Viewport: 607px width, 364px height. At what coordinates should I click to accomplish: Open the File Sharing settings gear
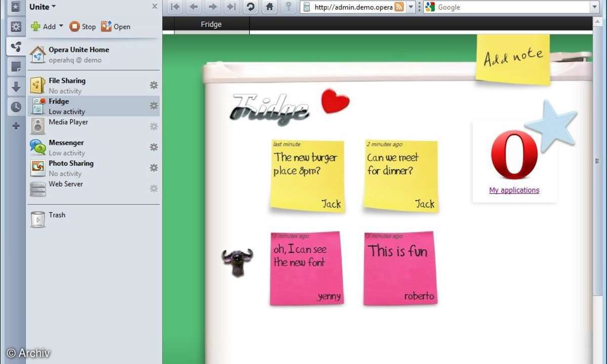(x=154, y=85)
